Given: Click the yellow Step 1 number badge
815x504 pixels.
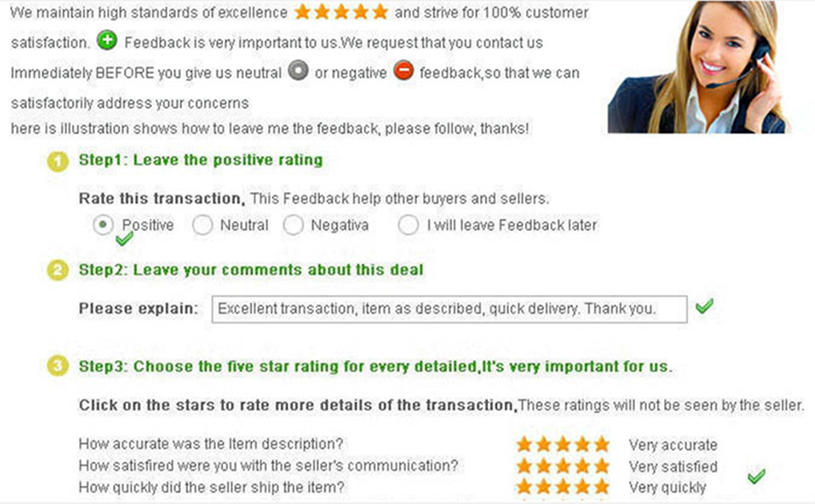Looking at the screenshot, I should click(x=57, y=161).
